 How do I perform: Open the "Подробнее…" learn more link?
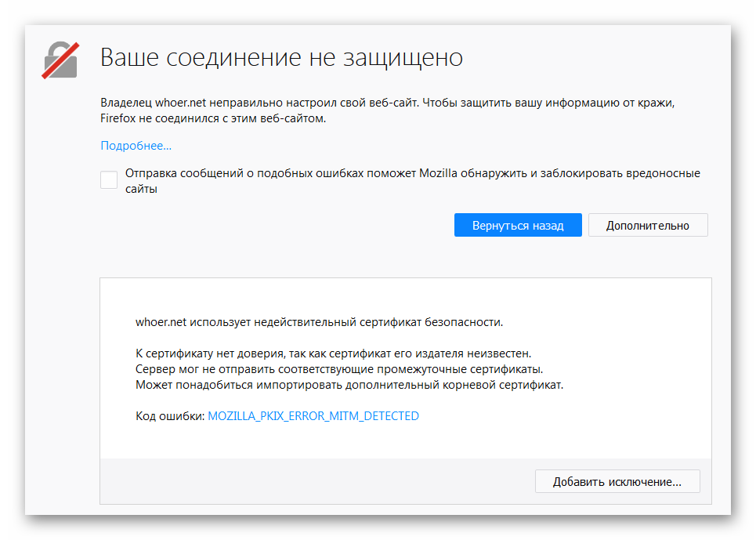pyautogui.click(x=136, y=146)
